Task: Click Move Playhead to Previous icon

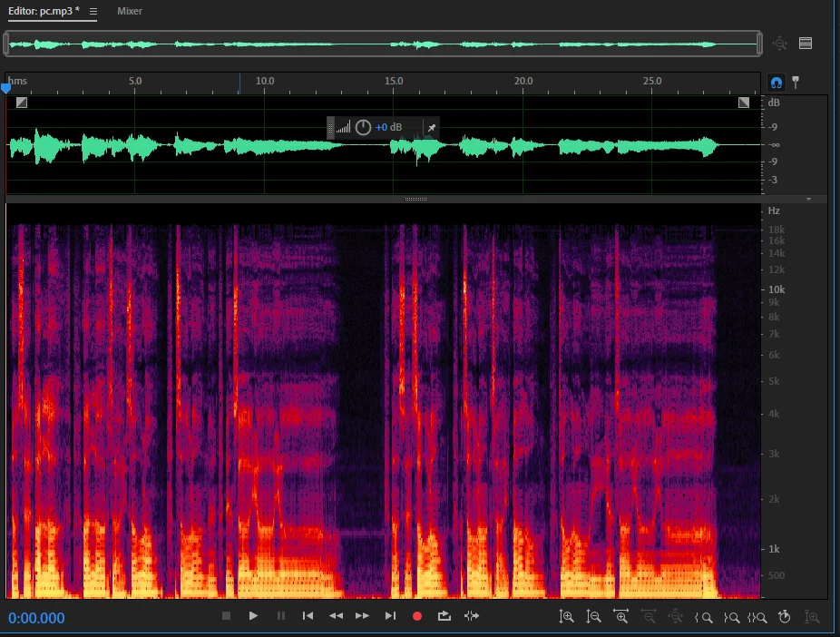Action: point(308,616)
